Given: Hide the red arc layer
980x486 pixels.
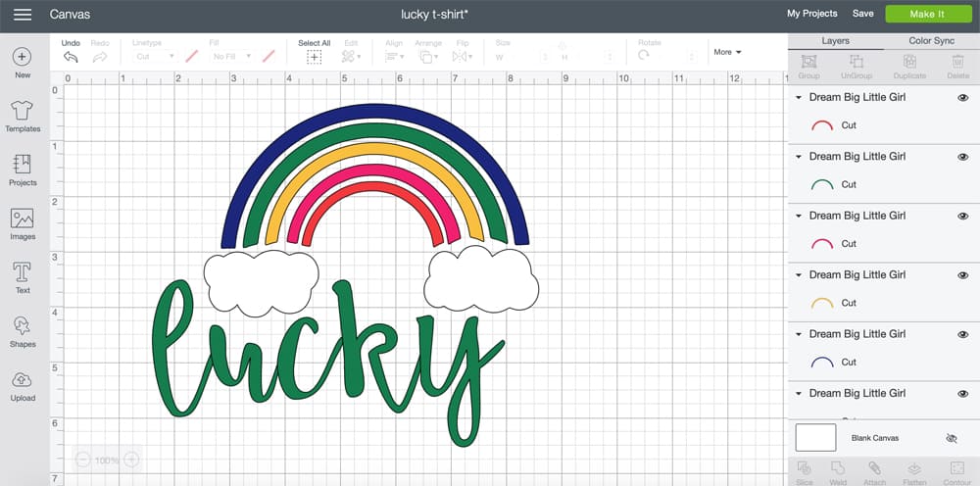Looking at the screenshot, I should tap(963, 97).
